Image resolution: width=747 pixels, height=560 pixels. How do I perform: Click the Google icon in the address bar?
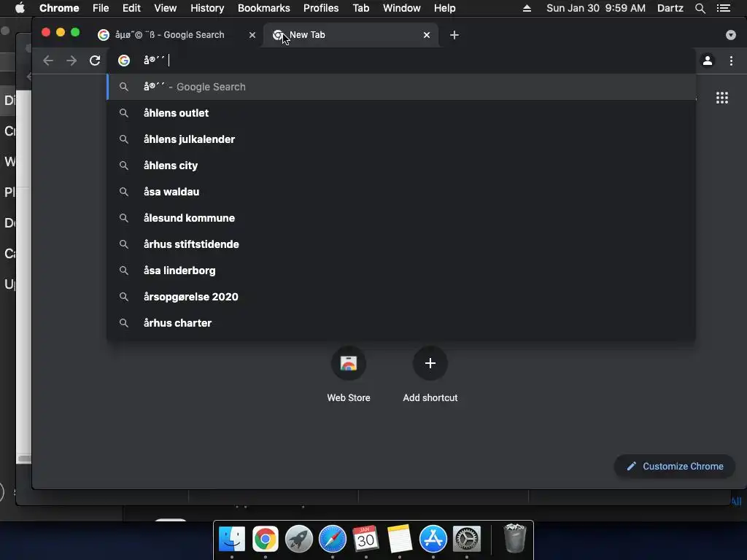tap(124, 61)
